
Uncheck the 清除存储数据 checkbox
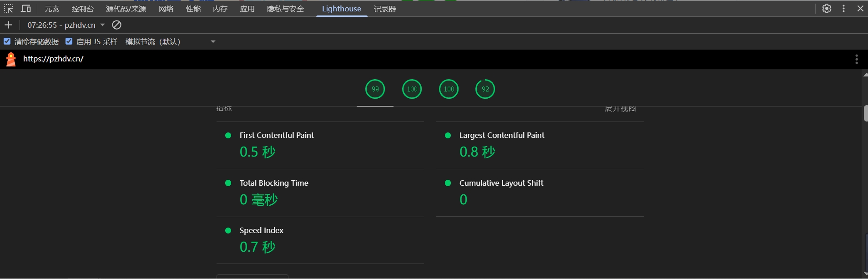coord(7,41)
